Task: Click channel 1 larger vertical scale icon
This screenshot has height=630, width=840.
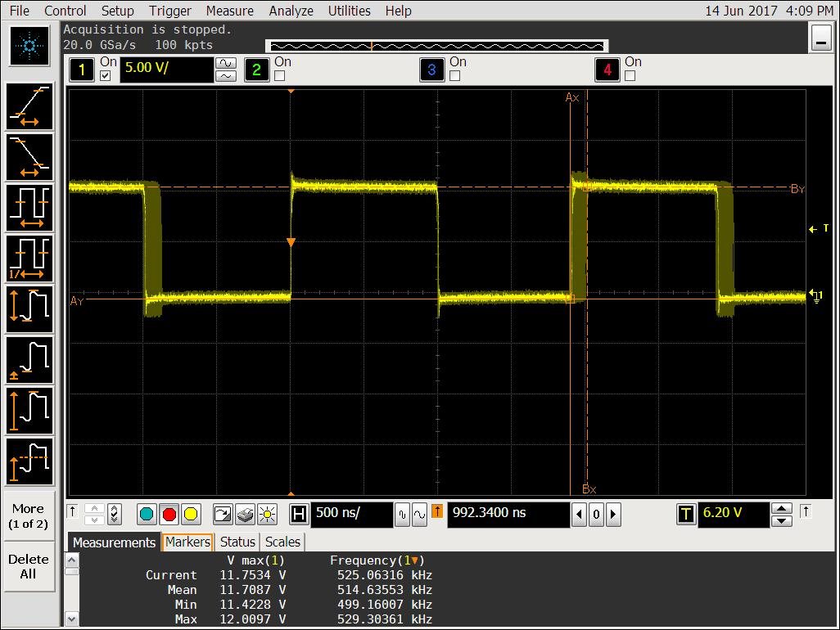Action: pos(226,63)
